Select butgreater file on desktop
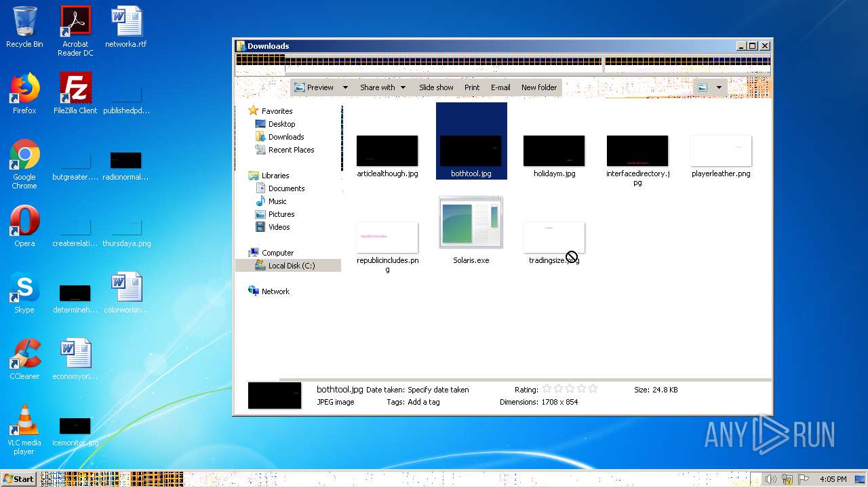868x488 pixels. pyautogui.click(x=75, y=166)
